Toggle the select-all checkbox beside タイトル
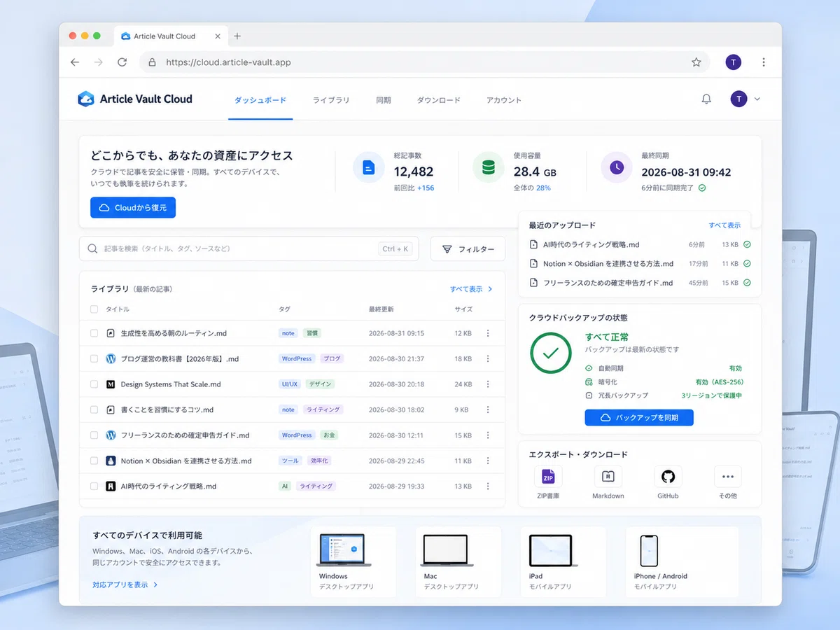 (94, 309)
